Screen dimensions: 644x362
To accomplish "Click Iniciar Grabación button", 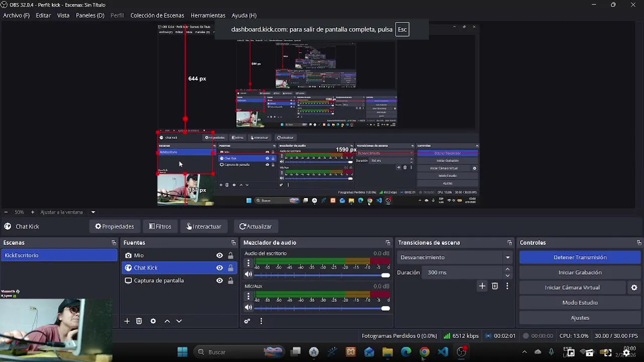I will [580, 273].
